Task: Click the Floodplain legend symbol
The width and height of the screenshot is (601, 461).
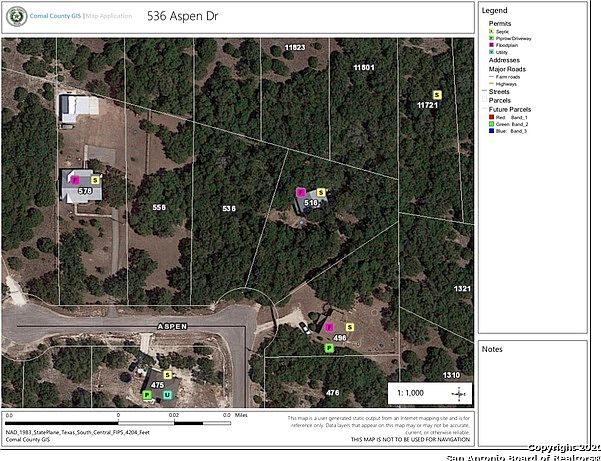Action: click(x=491, y=45)
